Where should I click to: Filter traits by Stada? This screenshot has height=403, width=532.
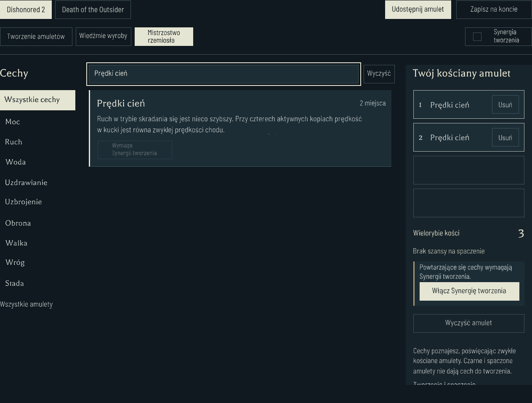[14, 283]
